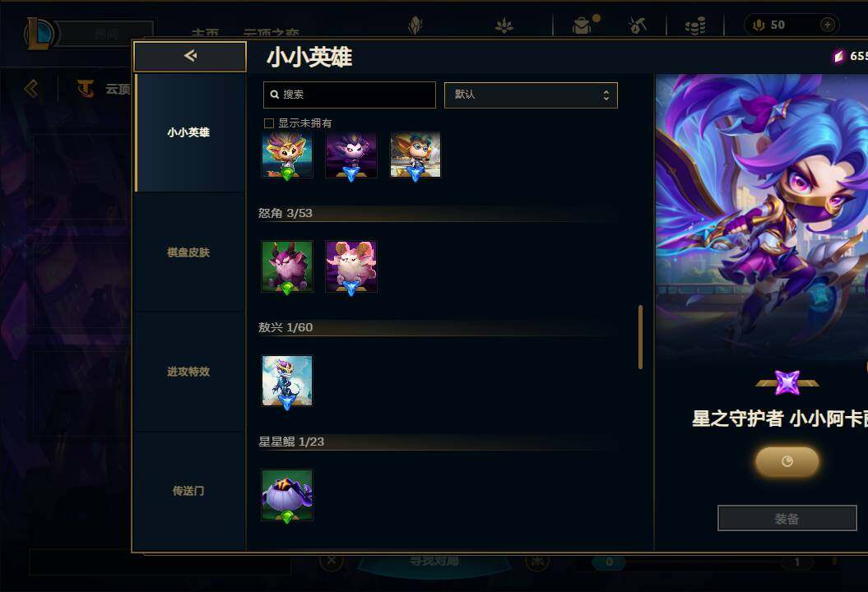
Task: Click the lotus flower icon in top bar
Action: point(504,25)
